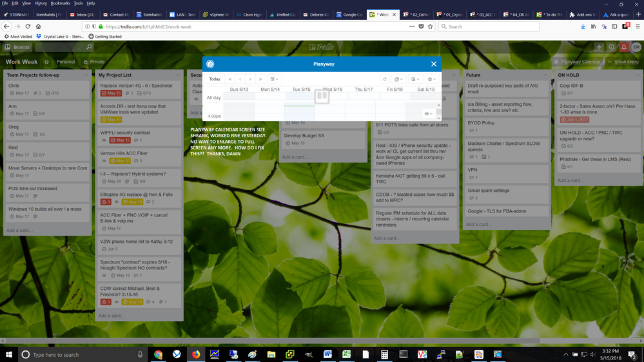Image resolution: width=644 pixels, height=362 pixels.
Task: Click Show Menu link
Action: point(626,62)
